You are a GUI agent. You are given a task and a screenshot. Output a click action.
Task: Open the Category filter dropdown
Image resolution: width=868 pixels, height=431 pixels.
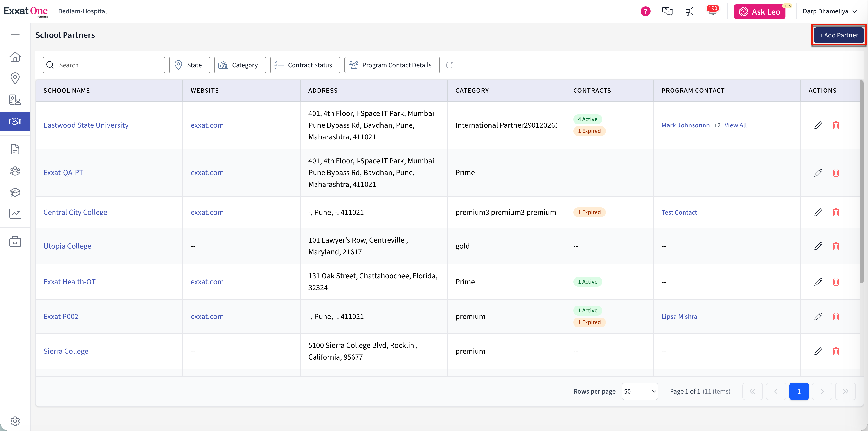coord(240,65)
